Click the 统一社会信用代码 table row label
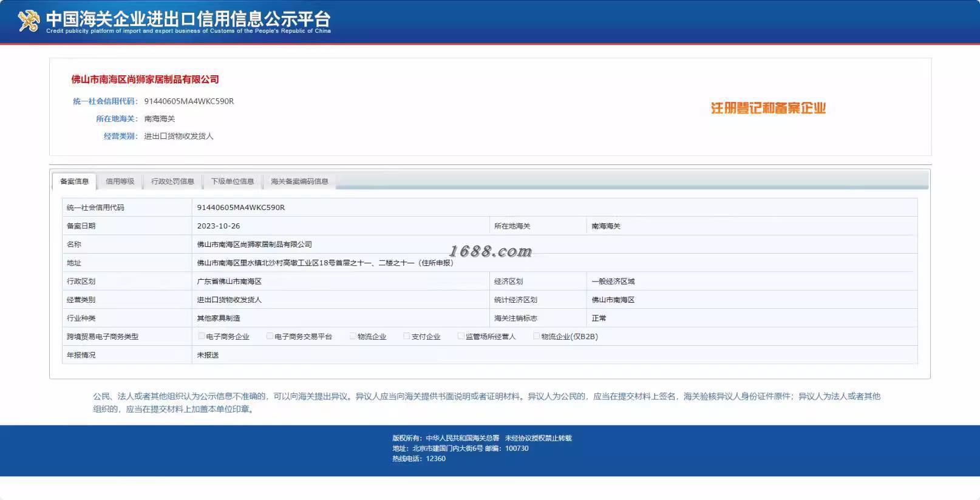This screenshot has width=980, height=500. click(95, 208)
